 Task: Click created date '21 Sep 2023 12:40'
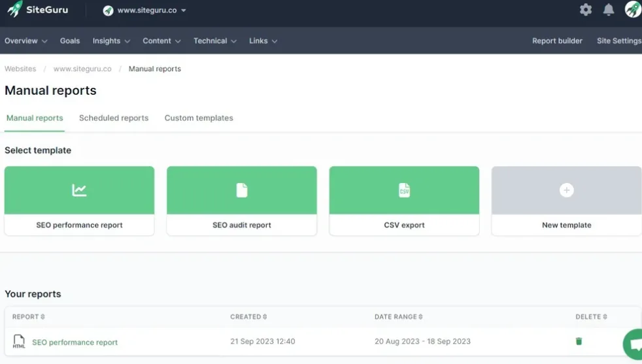click(x=262, y=341)
